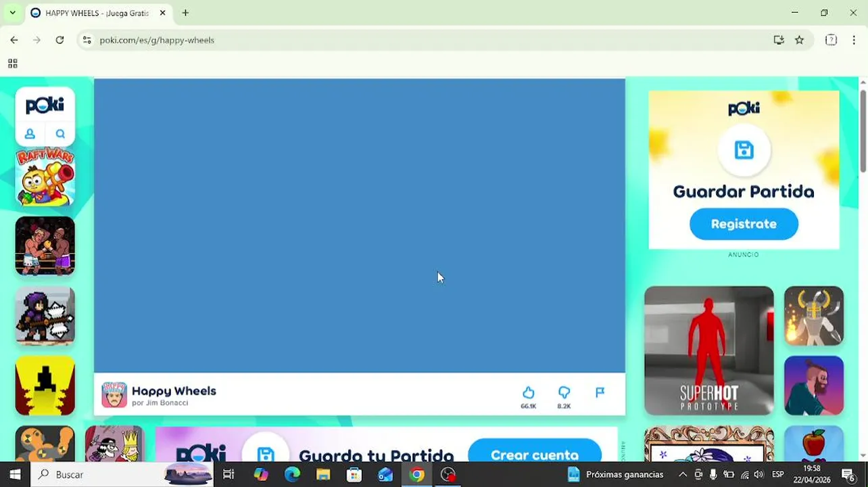This screenshot has width=868, height=487.
Task: Switch to Chrome taskbar icon
Action: pos(417,474)
